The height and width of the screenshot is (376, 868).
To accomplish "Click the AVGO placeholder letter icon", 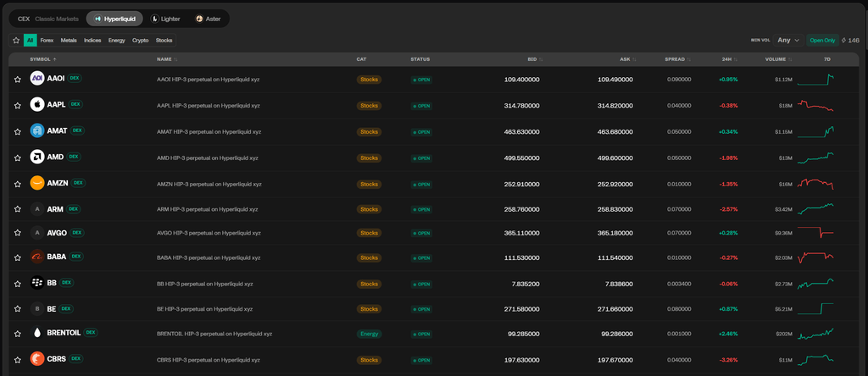I will tap(37, 233).
